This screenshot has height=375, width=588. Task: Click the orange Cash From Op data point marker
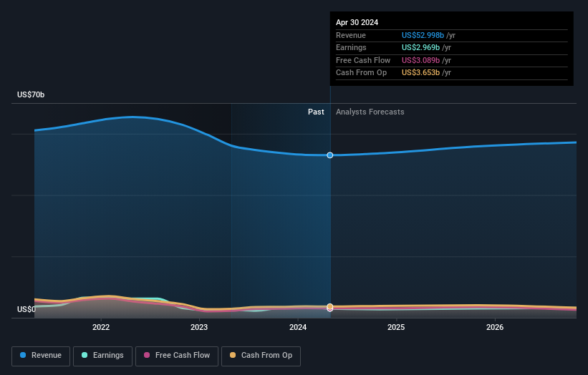coord(330,306)
